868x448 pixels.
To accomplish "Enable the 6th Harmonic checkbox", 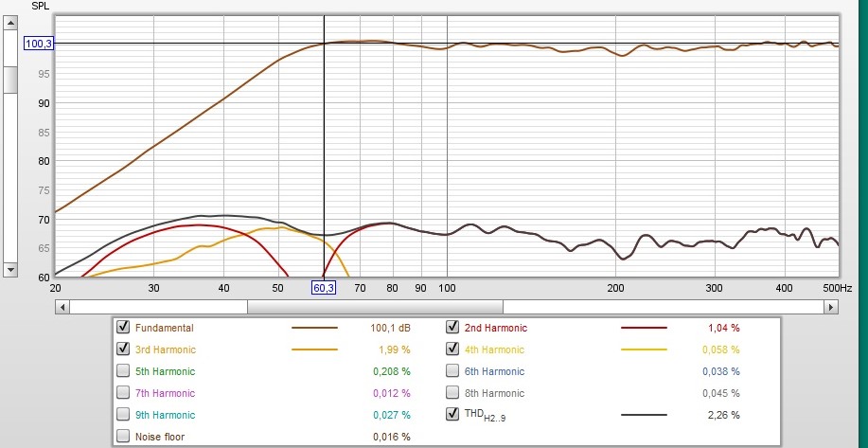I will click(x=452, y=371).
